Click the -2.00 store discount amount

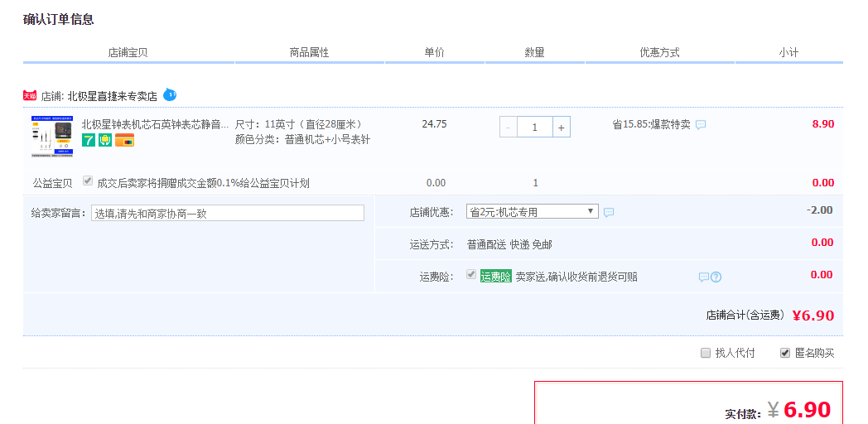(819, 210)
